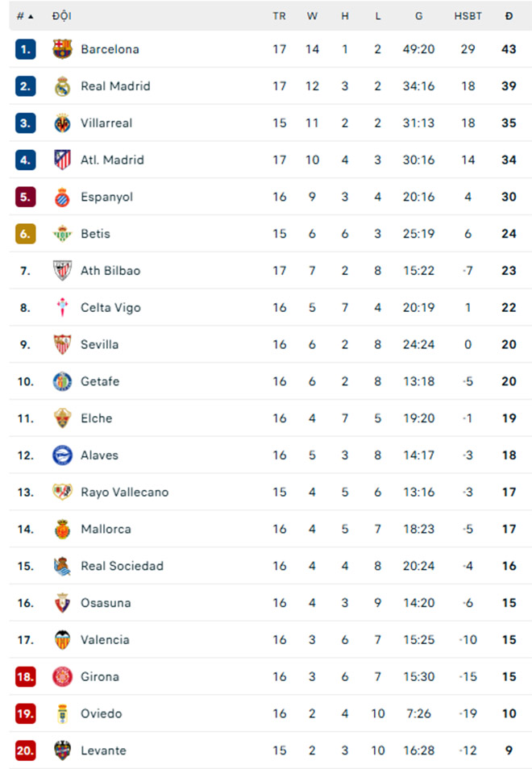Viewport: 532px width, 769px height.
Task: Open the Rayo Vallecano team link
Action: coord(124,492)
